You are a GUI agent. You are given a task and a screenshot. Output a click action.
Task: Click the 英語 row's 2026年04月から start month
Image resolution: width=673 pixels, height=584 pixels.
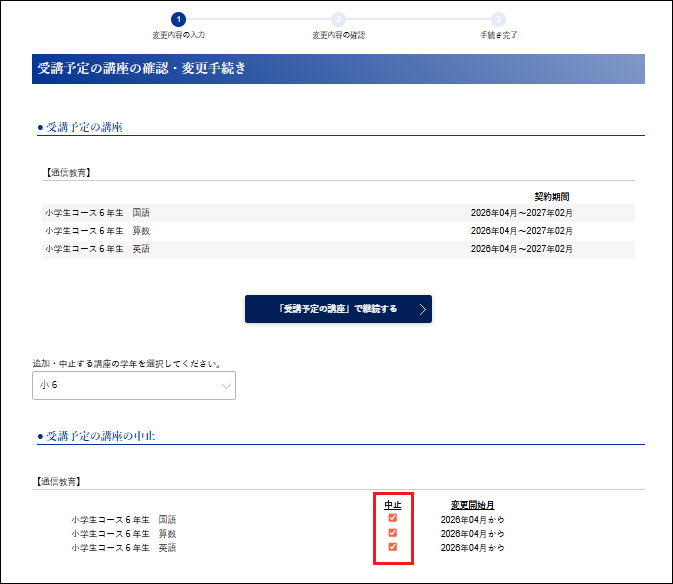[472, 548]
